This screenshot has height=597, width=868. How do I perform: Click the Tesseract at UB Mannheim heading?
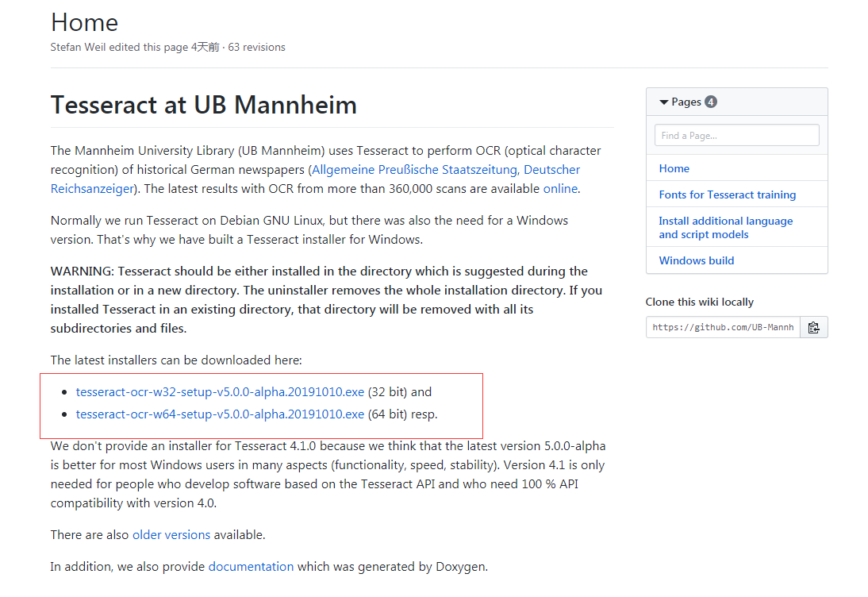(203, 105)
